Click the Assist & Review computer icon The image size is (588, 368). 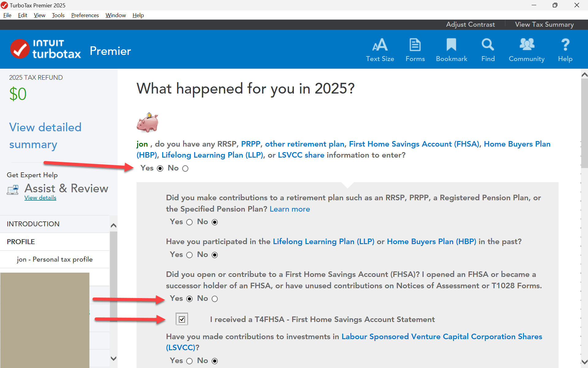(x=13, y=190)
